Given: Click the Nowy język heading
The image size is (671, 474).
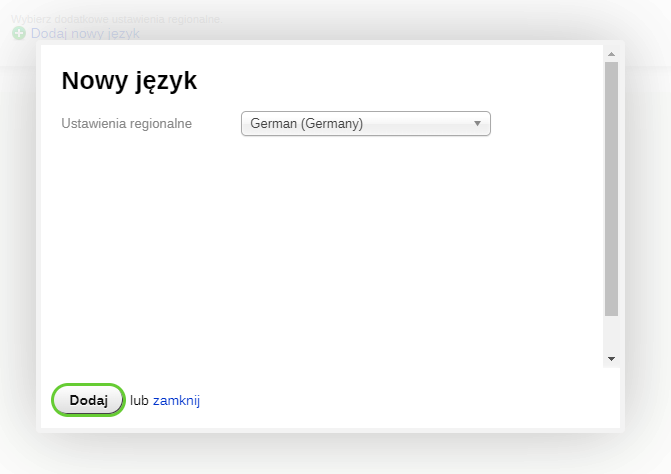Looking at the screenshot, I should coord(129,81).
